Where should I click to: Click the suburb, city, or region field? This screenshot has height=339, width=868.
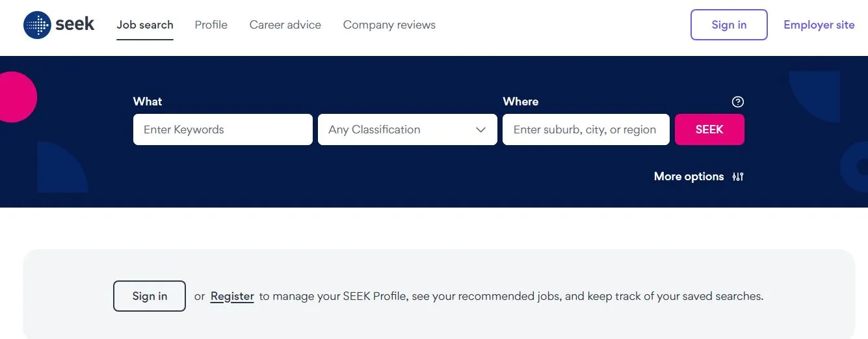586,129
